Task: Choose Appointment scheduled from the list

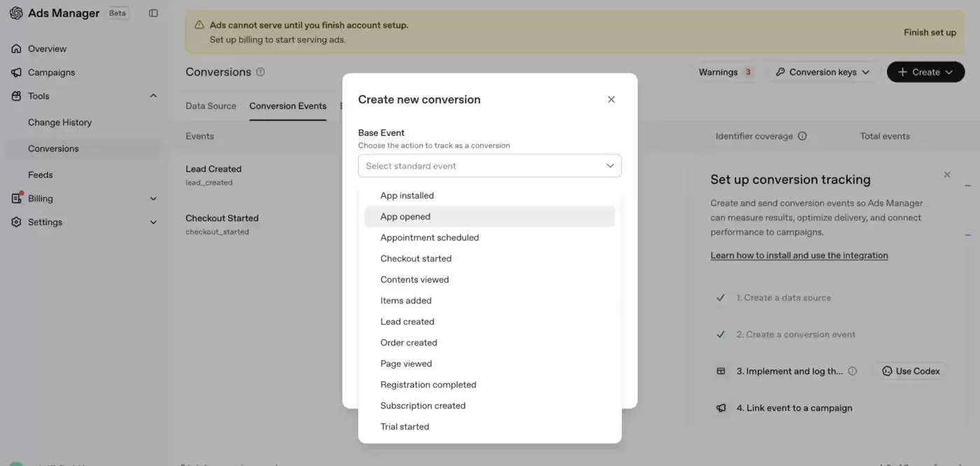Action: point(489,238)
